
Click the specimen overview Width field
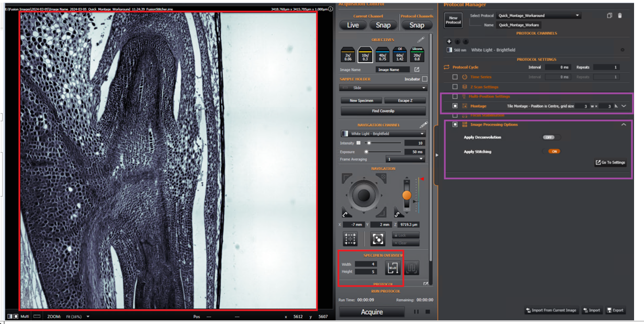pos(366,264)
